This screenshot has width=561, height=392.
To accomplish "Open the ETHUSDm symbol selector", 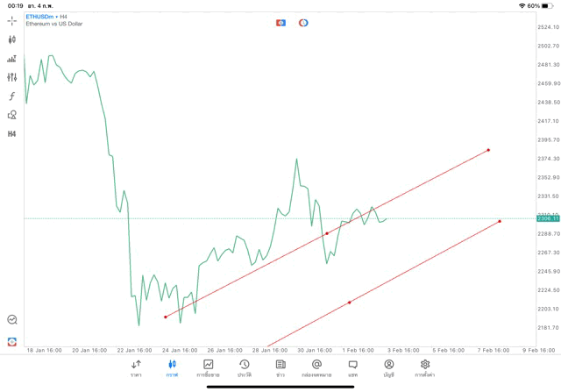I will pyautogui.click(x=39, y=17).
